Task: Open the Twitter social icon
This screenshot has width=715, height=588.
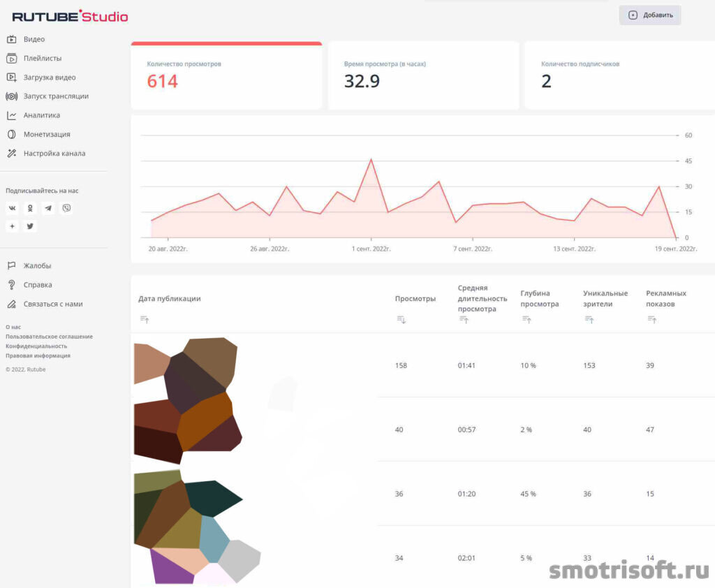Action: [30, 226]
